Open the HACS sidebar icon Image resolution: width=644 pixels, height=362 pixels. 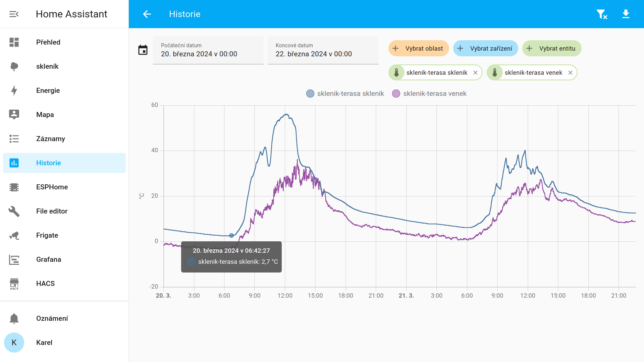pyautogui.click(x=14, y=284)
